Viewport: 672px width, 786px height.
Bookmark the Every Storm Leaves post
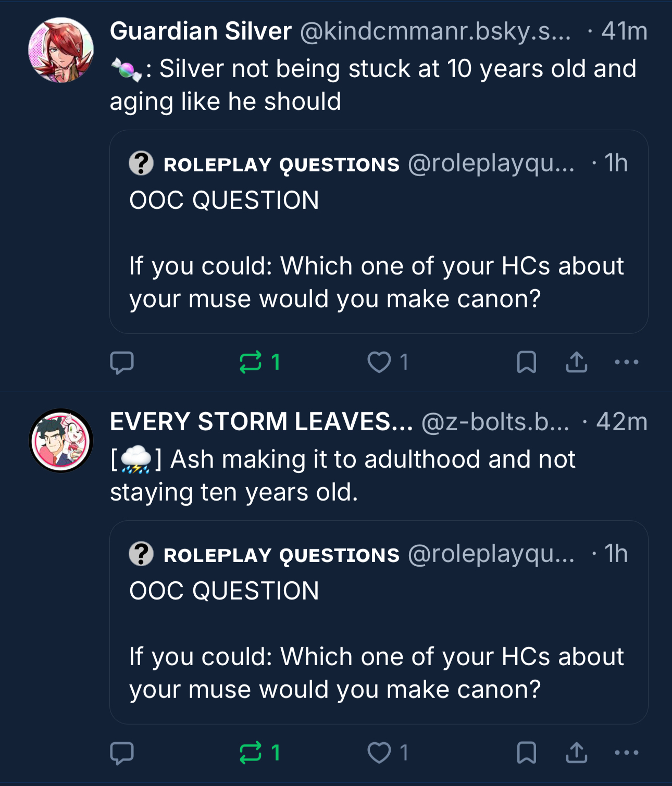click(526, 753)
